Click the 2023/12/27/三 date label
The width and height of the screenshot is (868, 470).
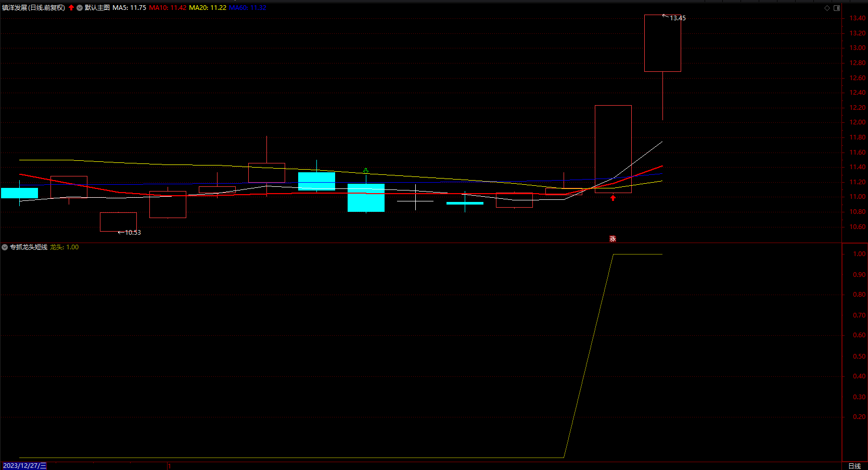(24, 466)
